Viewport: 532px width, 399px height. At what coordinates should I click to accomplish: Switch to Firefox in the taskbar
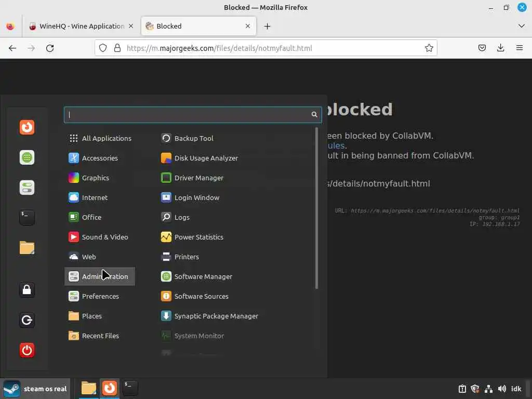109,388
